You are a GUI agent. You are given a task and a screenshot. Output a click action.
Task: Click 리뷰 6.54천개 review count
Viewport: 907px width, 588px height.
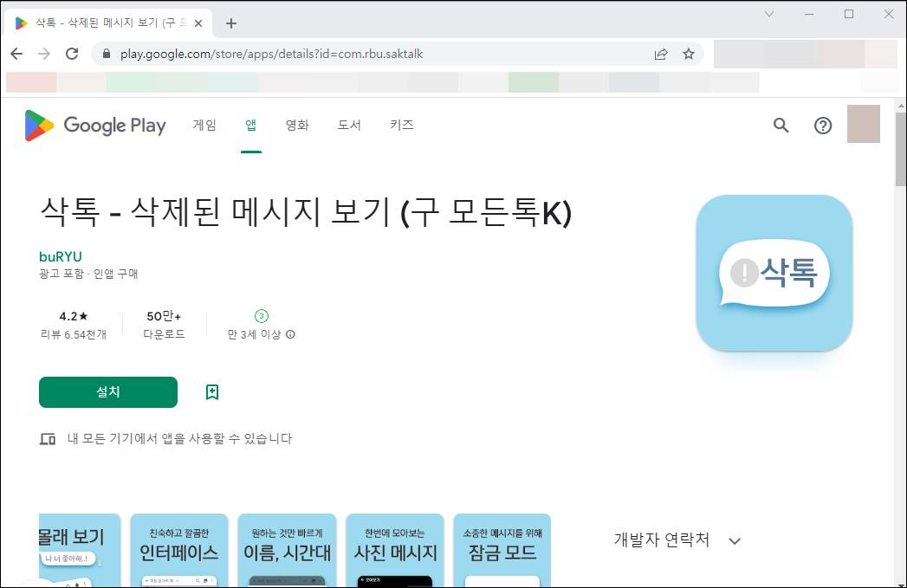pos(74,334)
